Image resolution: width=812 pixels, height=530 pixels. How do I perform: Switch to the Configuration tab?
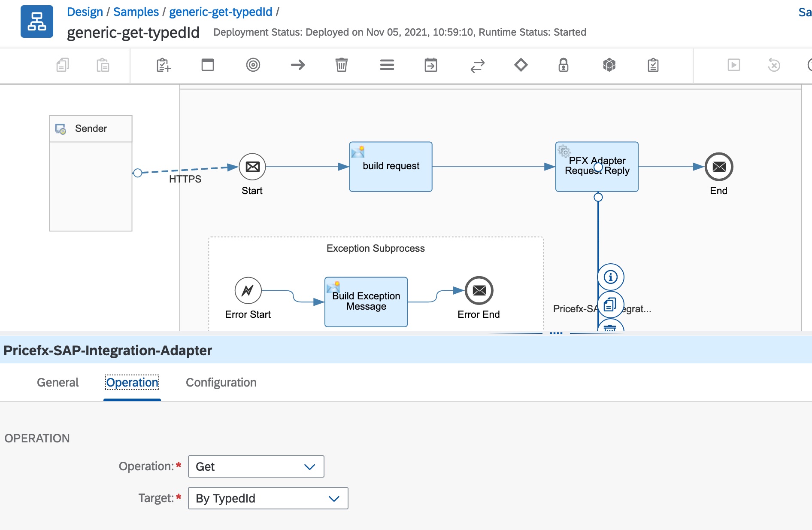coord(221,382)
